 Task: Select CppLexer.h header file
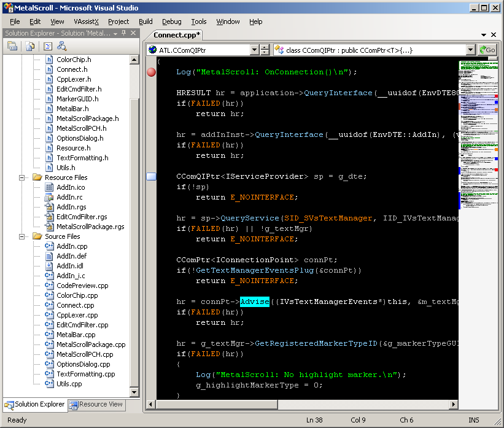pos(74,79)
